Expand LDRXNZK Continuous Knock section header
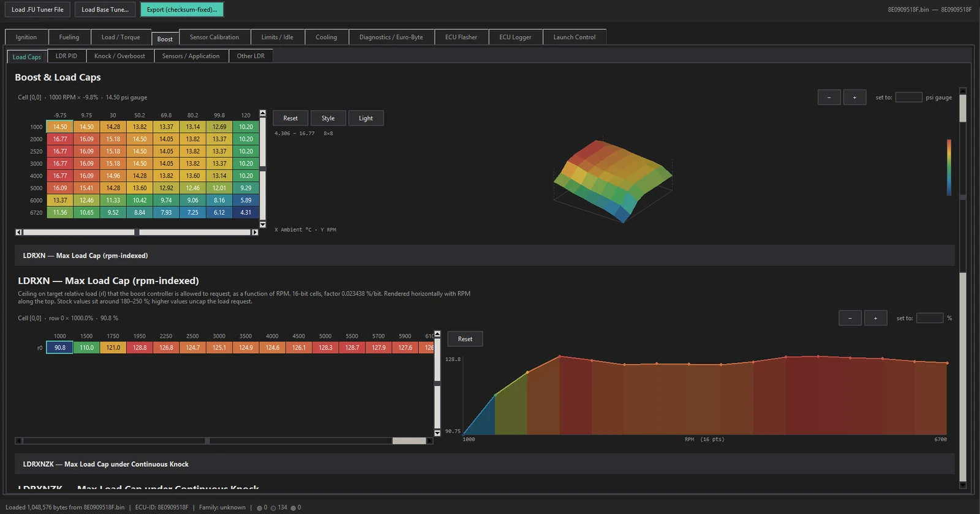 (484, 464)
